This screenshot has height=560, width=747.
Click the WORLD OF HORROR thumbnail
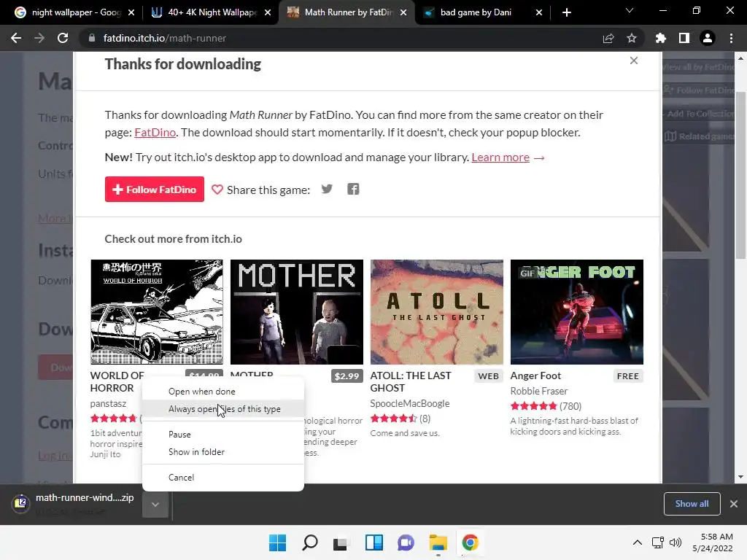point(157,312)
